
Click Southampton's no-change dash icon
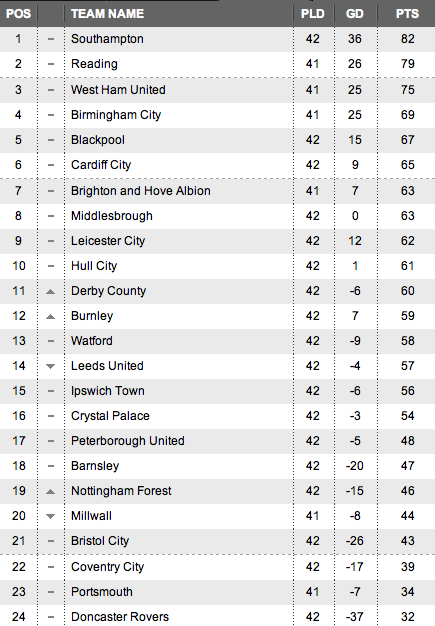[51, 39]
